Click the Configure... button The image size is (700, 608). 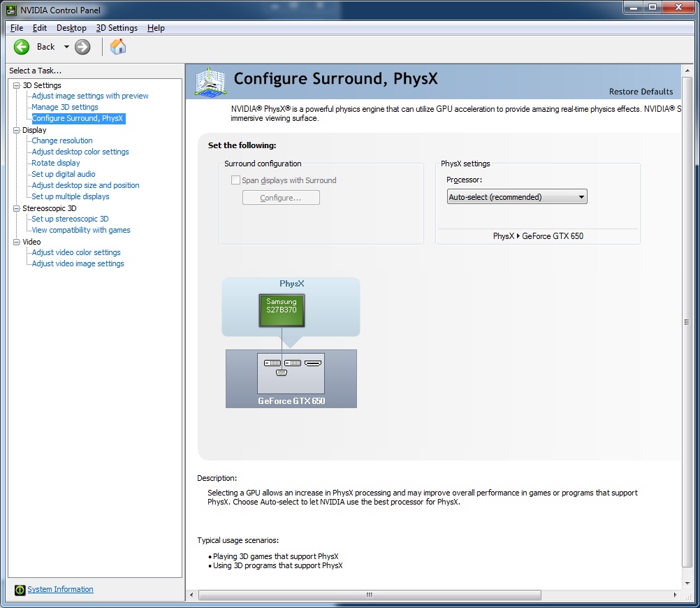(281, 198)
